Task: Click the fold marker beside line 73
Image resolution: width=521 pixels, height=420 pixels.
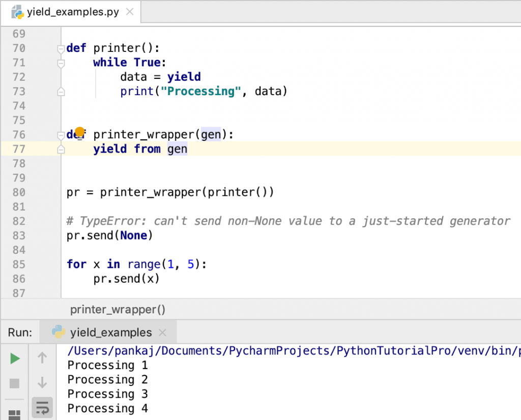Action: tap(61, 91)
